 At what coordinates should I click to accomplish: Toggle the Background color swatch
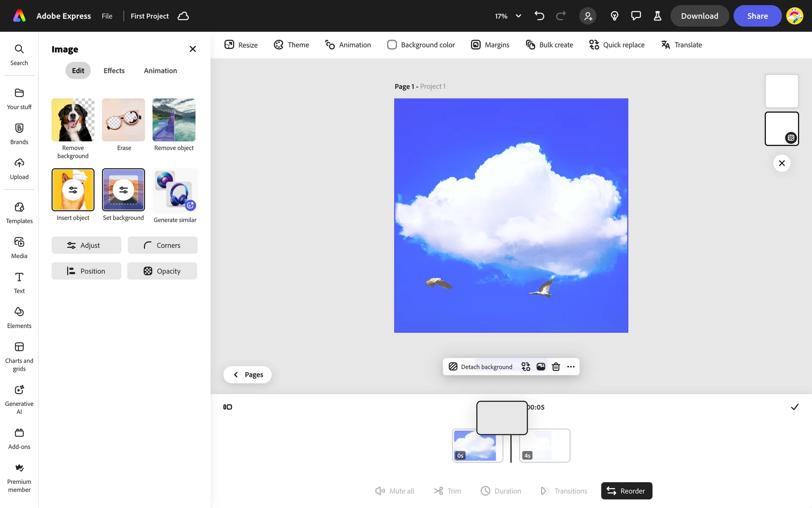[x=392, y=45]
